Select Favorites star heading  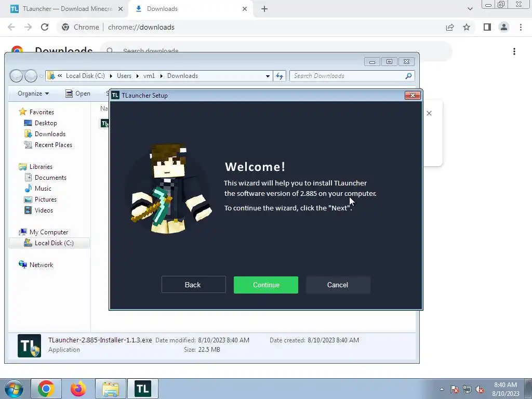[37, 112]
